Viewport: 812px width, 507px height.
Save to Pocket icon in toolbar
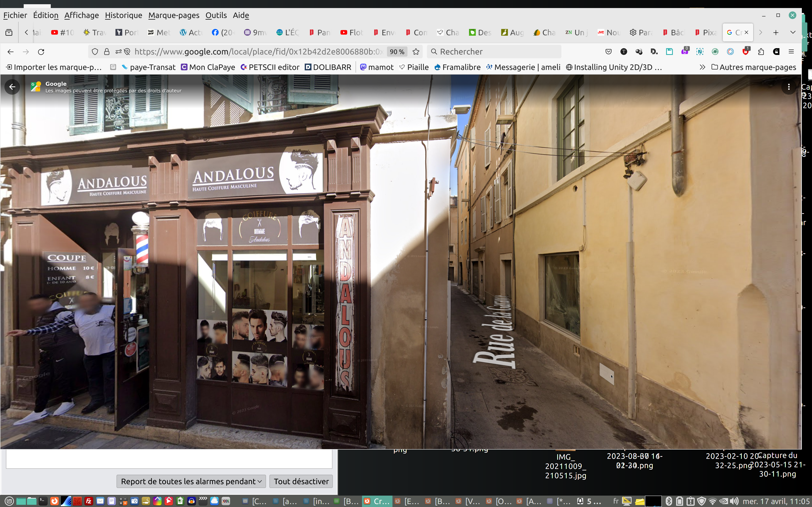(x=608, y=52)
